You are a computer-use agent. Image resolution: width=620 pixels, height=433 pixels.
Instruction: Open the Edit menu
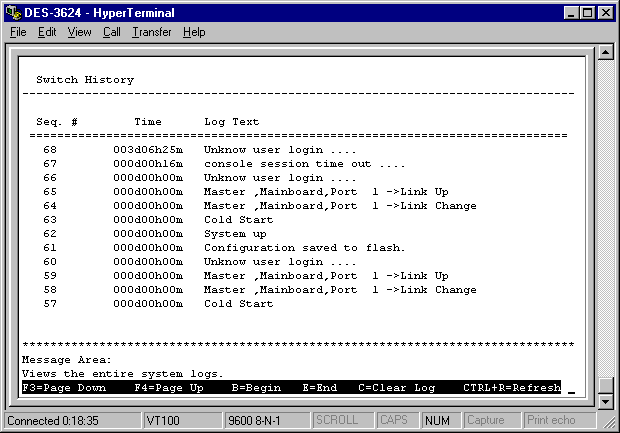[x=47, y=32]
